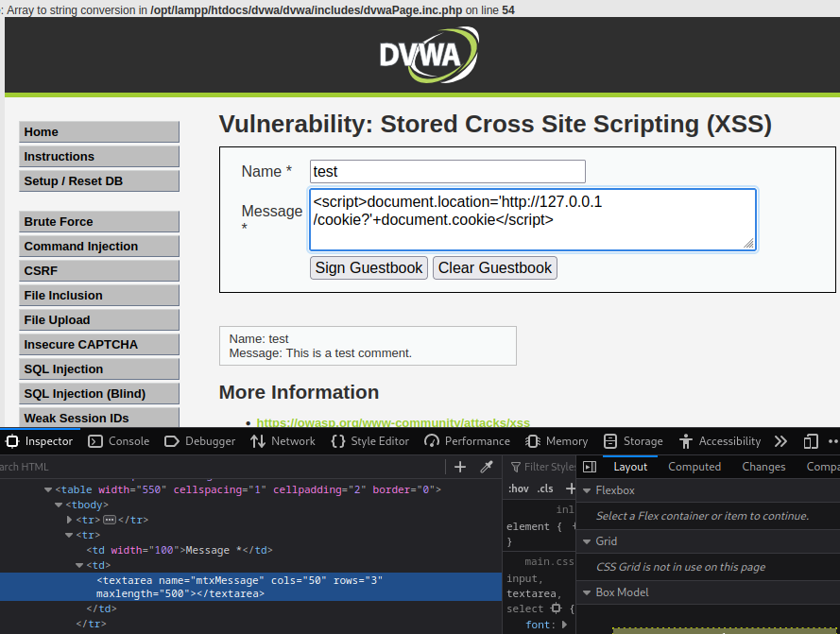Open the File Upload page

tap(99, 320)
